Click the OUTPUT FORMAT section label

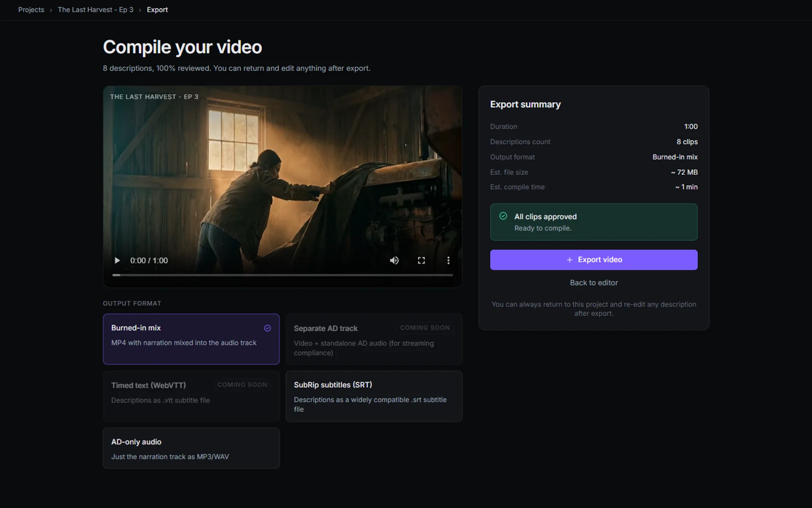132,304
